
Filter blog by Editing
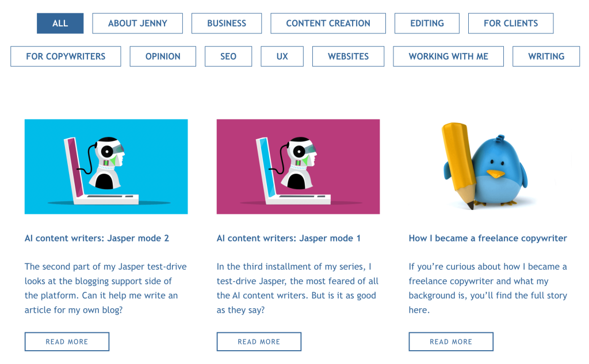[427, 24]
